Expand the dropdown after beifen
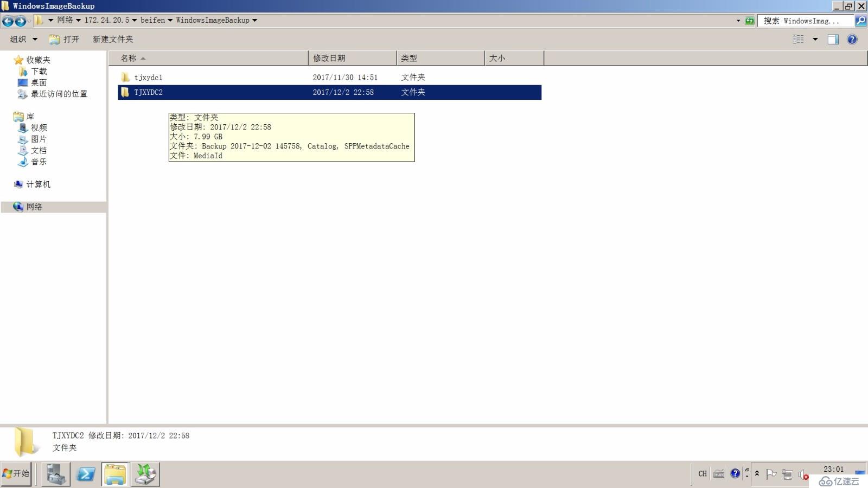Image resolution: width=868 pixels, height=488 pixels. (170, 21)
